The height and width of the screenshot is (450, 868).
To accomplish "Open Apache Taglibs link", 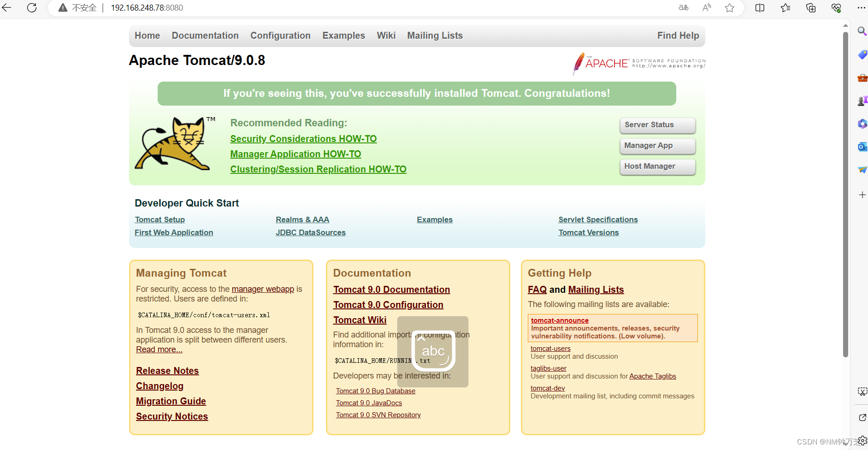I will [x=653, y=376].
